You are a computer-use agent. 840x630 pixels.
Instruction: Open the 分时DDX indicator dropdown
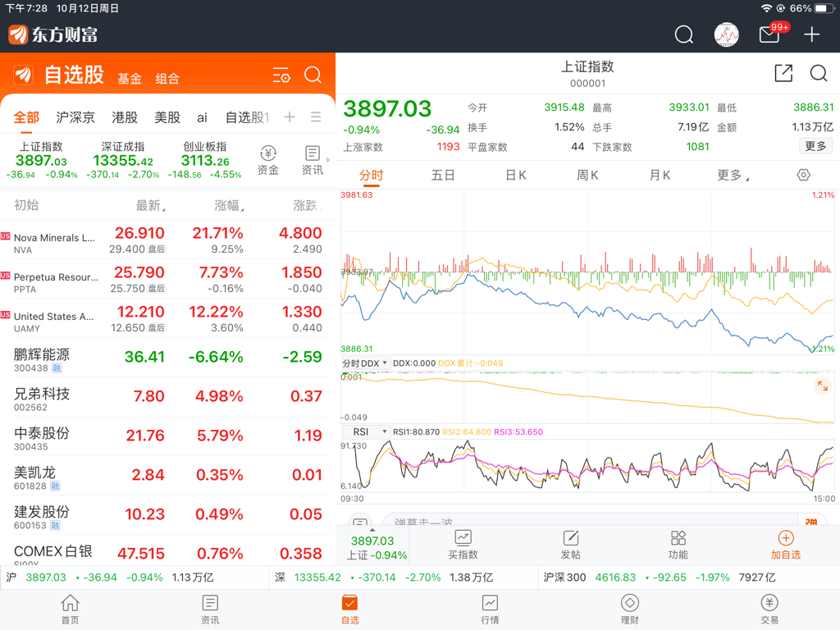pos(365,363)
